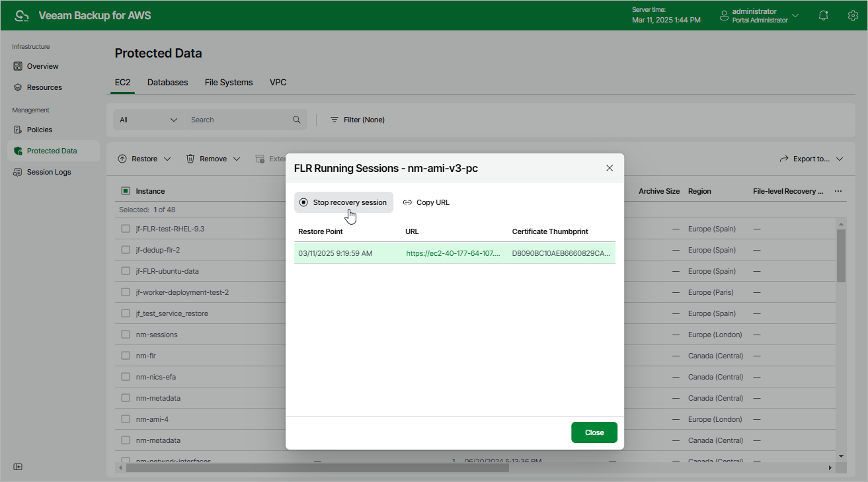
Task: Click the Overview sidebar icon
Action: tap(19, 66)
